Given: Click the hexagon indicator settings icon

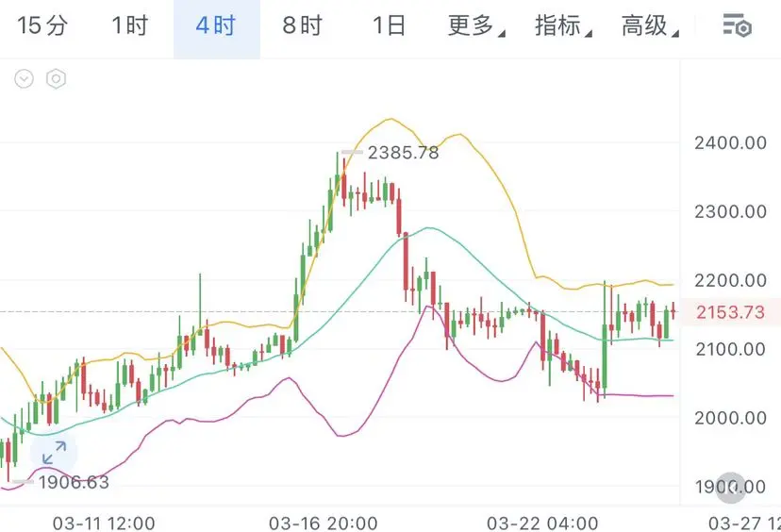Looking at the screenshot, I should point(56,78).
